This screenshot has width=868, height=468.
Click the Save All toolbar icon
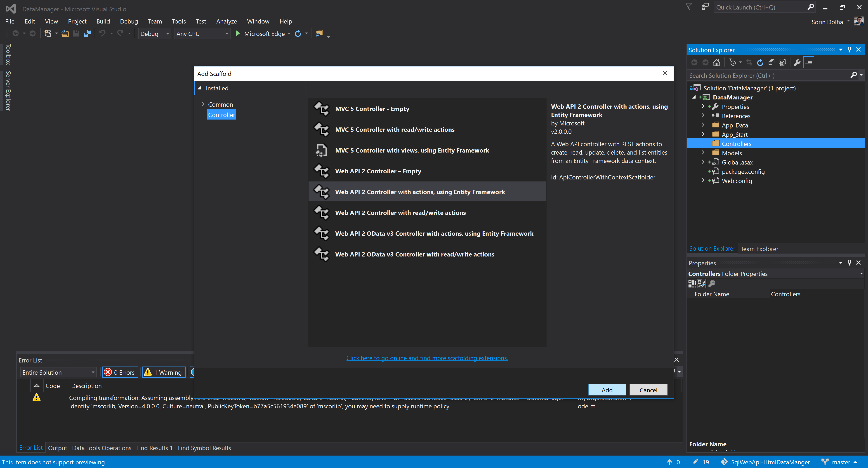(87, 34)
